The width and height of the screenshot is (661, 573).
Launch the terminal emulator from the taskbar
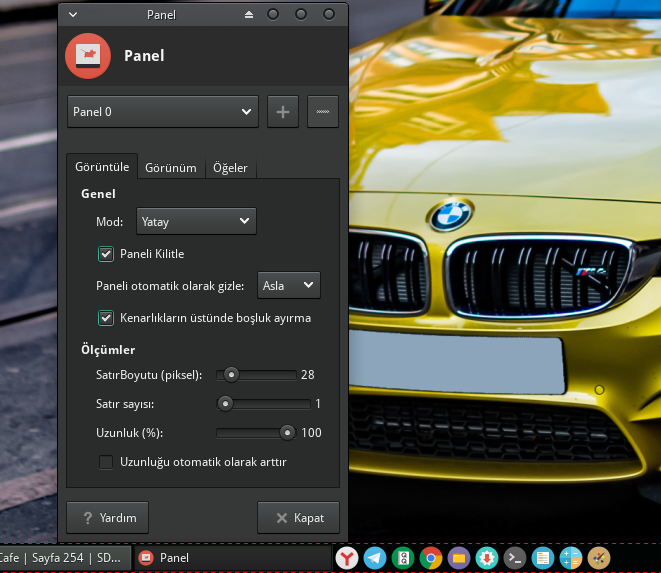[x=515, y=558]
